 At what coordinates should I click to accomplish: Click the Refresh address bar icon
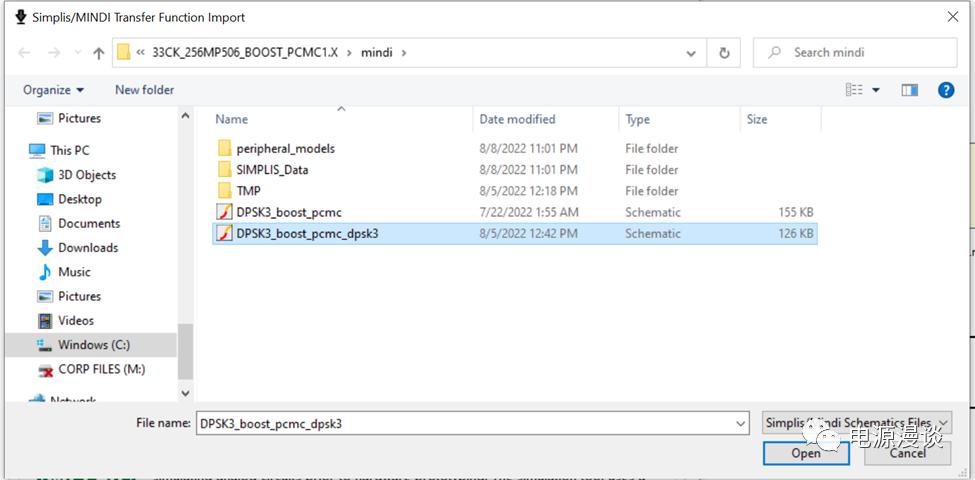coord(724,53)
